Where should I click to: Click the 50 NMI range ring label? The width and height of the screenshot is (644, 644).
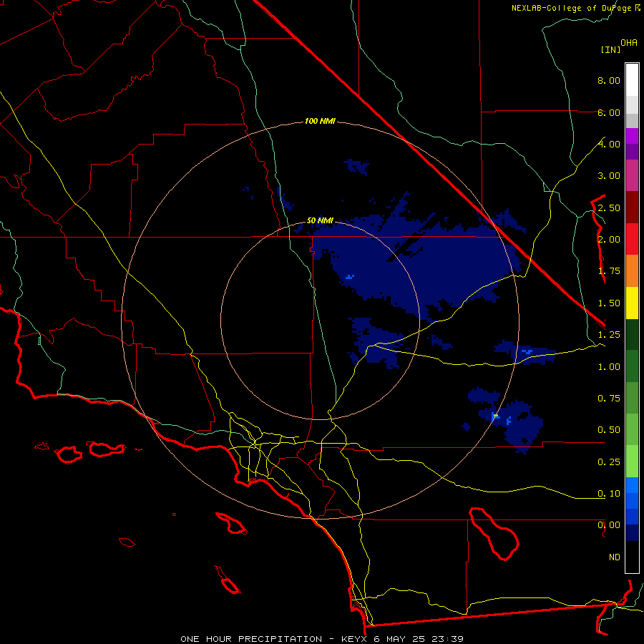point(320,220)
